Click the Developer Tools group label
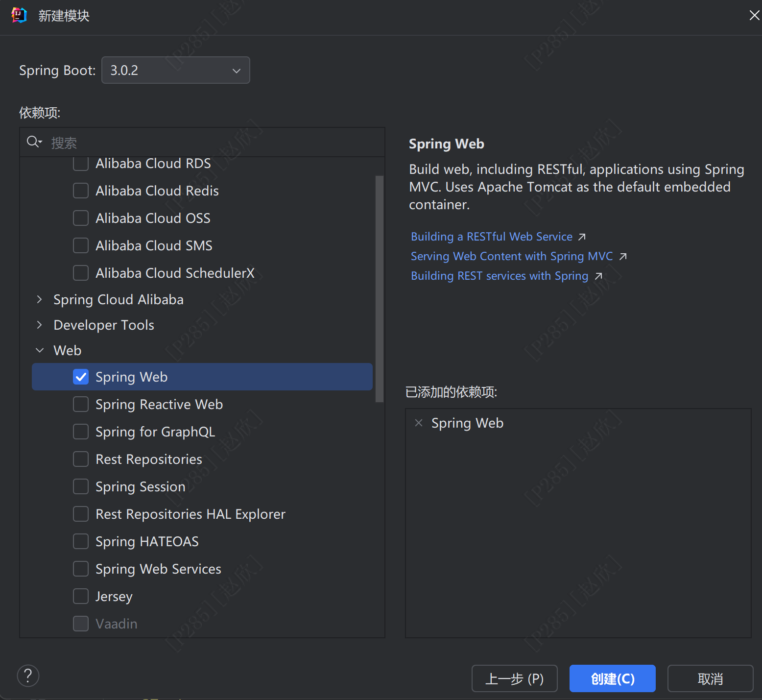 pyautogui.click(x=104, y=325)
